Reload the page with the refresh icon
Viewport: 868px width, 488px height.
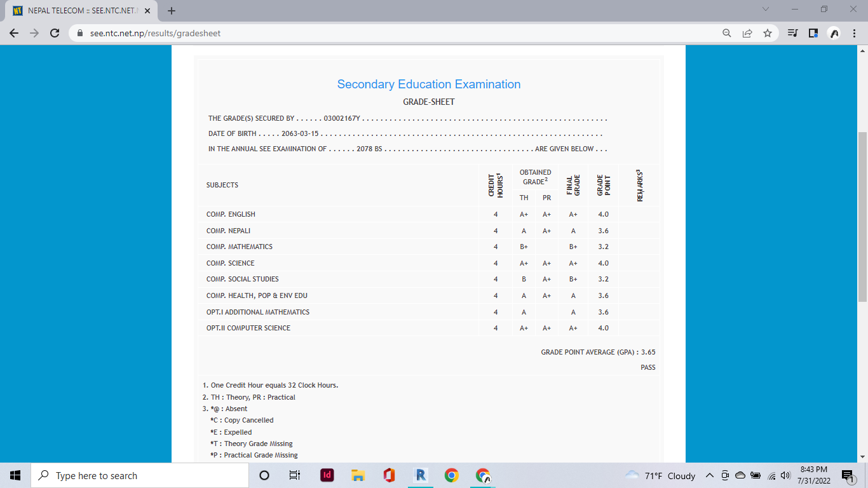55,33
